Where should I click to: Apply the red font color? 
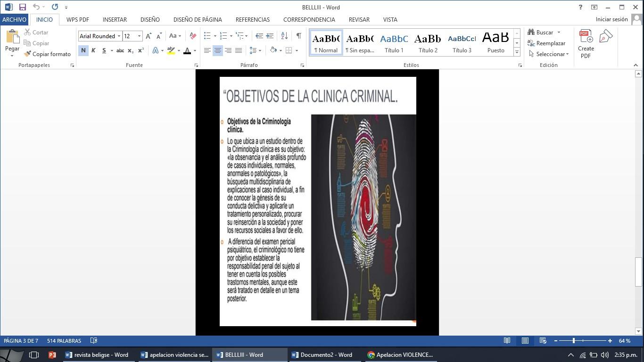pyautogui.click(x=187, y=50)
